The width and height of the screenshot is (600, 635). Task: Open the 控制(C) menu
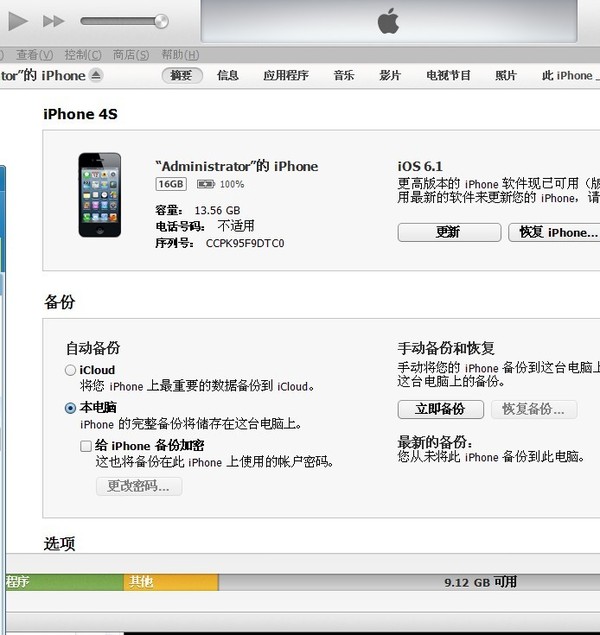(x=83, y=54)
